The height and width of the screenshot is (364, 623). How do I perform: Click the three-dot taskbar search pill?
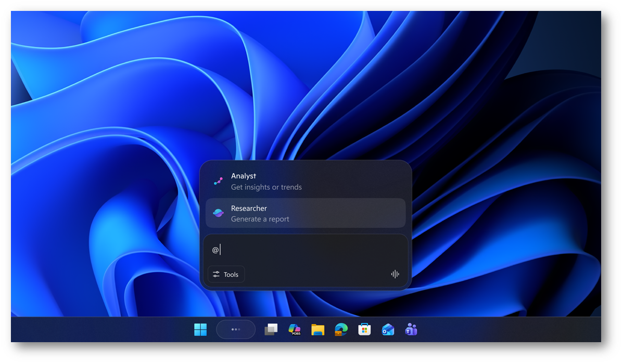pos(236,329)
